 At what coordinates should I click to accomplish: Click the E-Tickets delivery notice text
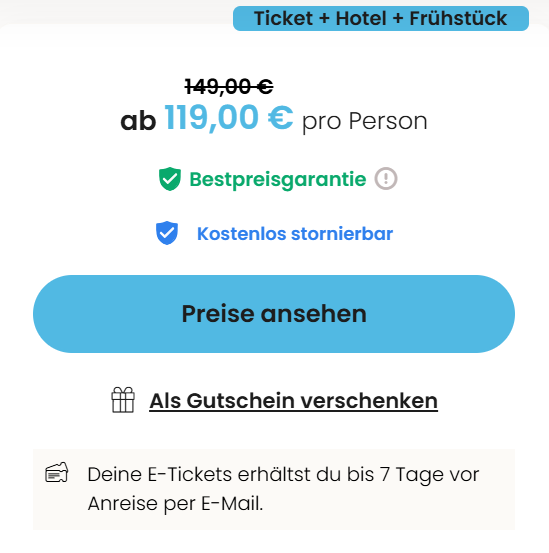(283, 489)
